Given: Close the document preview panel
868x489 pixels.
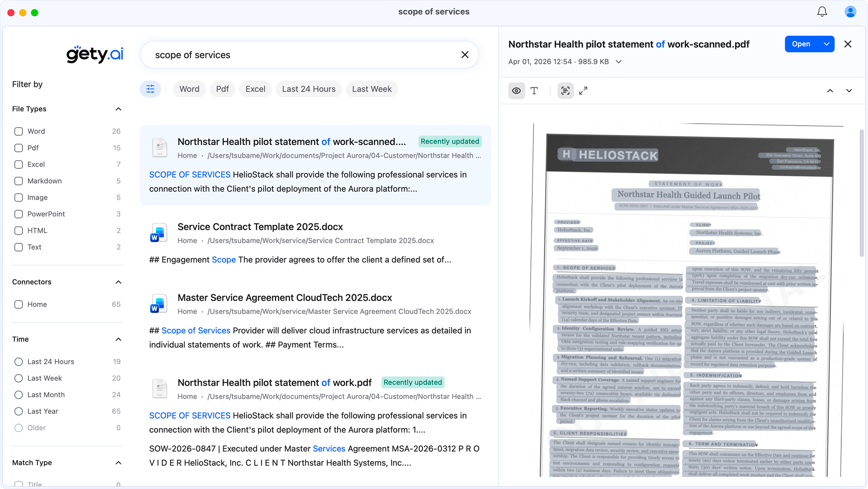Looking at the screenshot, I should 848,44.
